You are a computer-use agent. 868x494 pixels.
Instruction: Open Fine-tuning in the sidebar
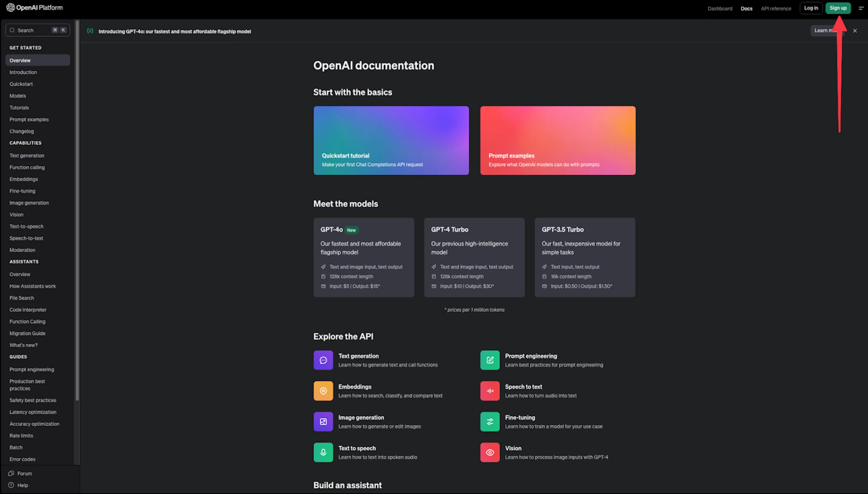pos(22,191)
